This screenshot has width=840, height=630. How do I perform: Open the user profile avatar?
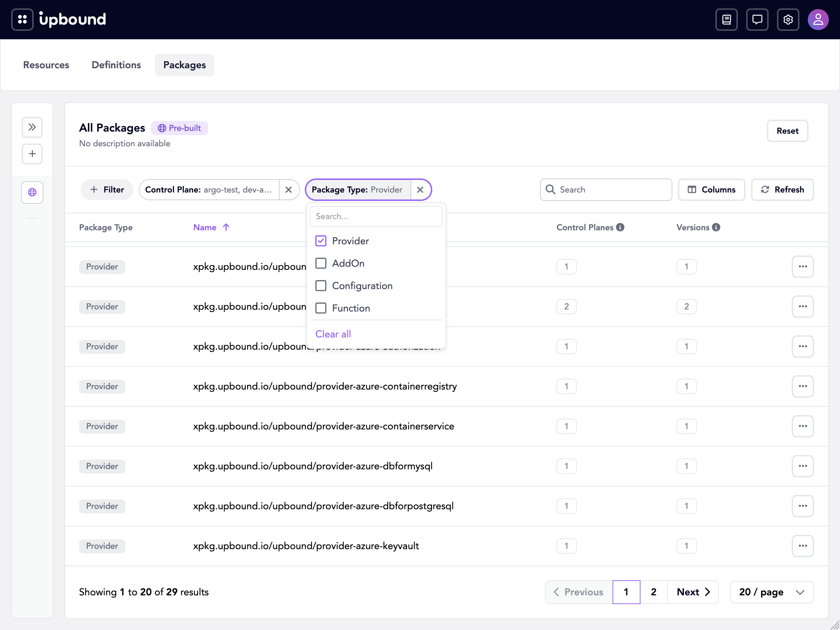click(x=818, y=19)
